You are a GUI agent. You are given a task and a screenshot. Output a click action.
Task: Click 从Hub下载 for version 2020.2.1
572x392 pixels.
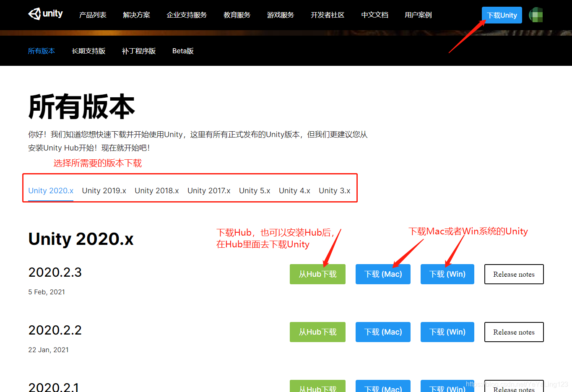(317, 386)
